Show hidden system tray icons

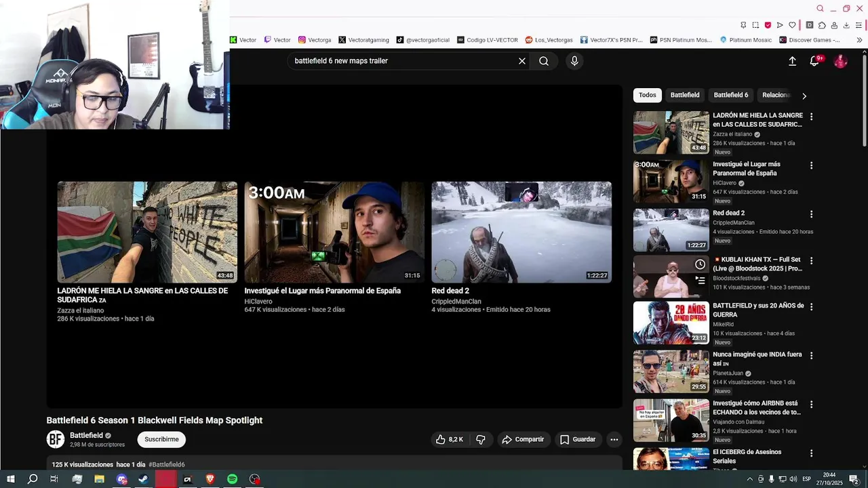tap(749, 479)
